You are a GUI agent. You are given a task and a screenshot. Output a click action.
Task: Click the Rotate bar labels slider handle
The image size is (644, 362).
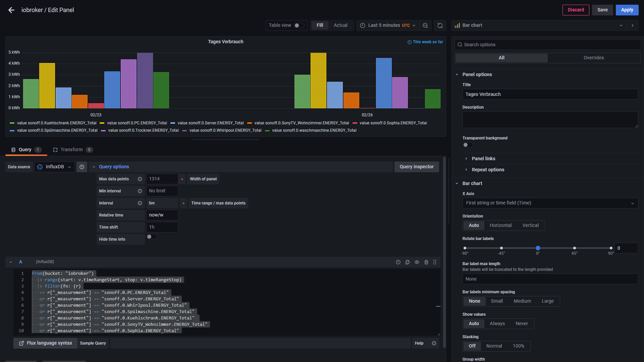pyautogui.click(x=538, y=248)
